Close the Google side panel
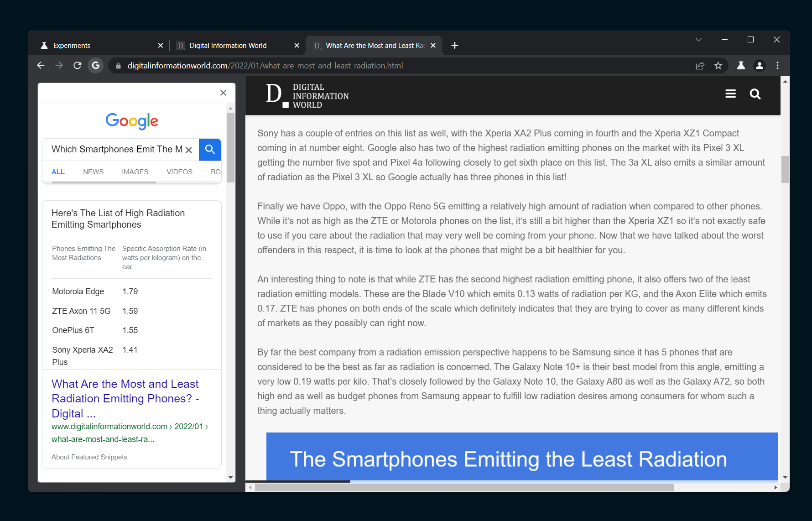This screenshot has height=521, width=812. (x=223, y=93)
